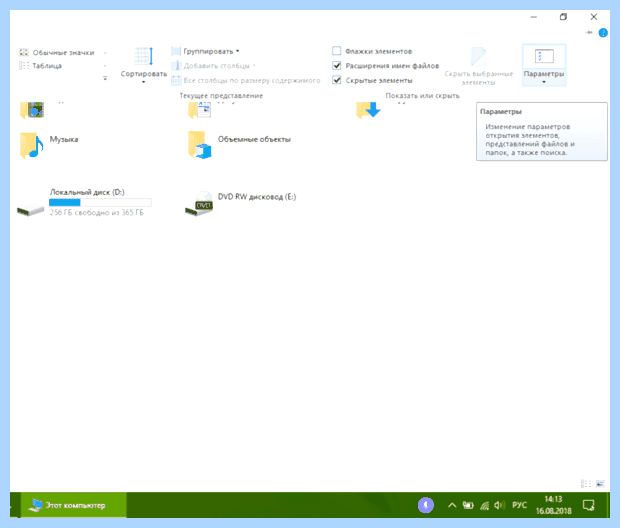The height and width of the screenshot is (528, 620).
Task: Click the battery tray icon
Action: 468,505
